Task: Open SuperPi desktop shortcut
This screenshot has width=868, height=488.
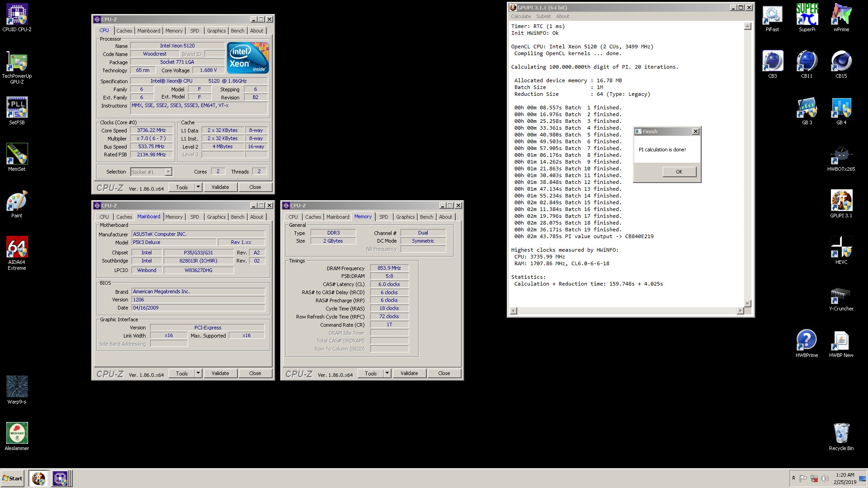Action: (807, 18)
